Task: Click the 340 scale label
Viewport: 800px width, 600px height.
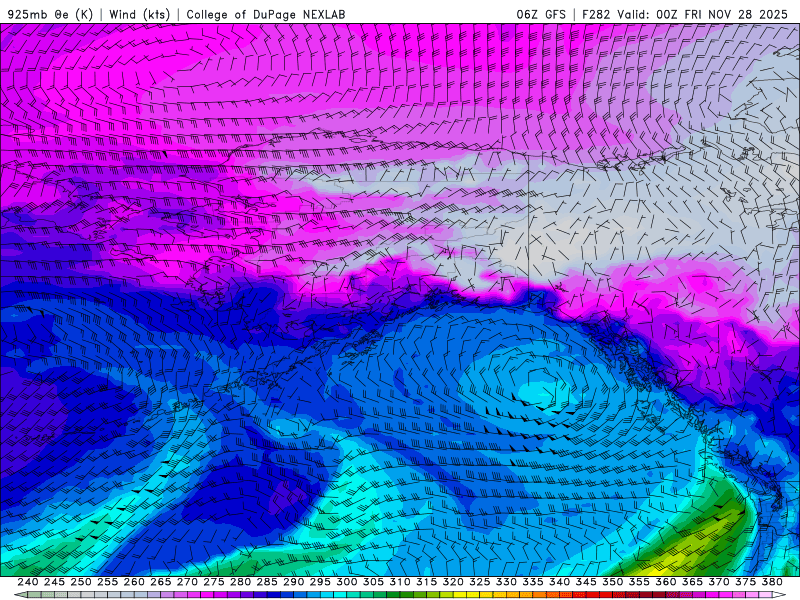Action: coord(559,582)
